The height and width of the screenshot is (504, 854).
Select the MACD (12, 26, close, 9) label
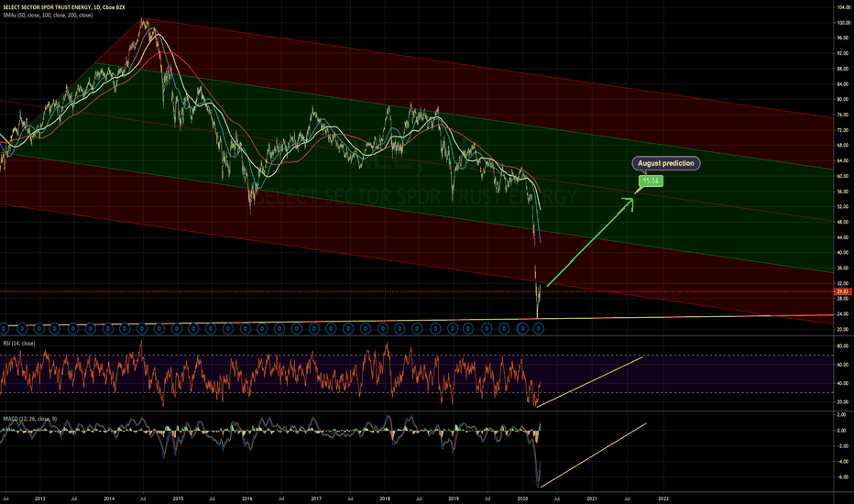tap(29, 419)
